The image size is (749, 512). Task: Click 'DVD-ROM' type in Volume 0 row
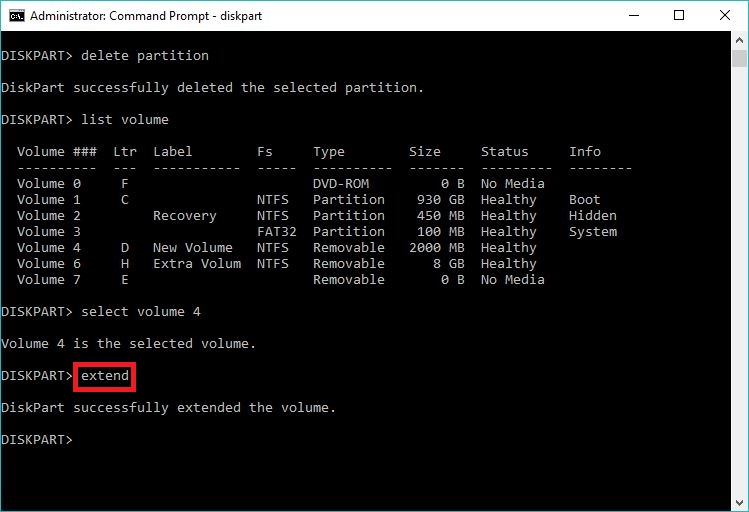click(341, 184)
